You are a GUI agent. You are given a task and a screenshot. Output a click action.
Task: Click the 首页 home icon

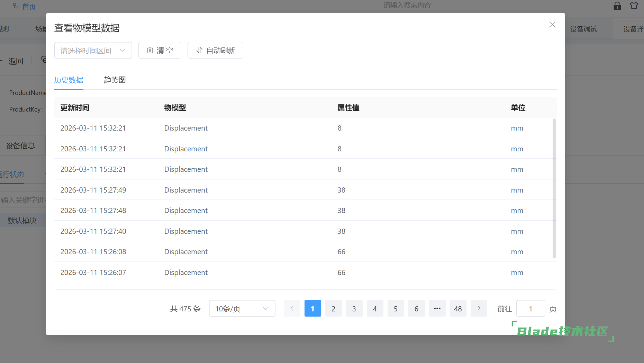pyautogui.click(x=16, y=6)
